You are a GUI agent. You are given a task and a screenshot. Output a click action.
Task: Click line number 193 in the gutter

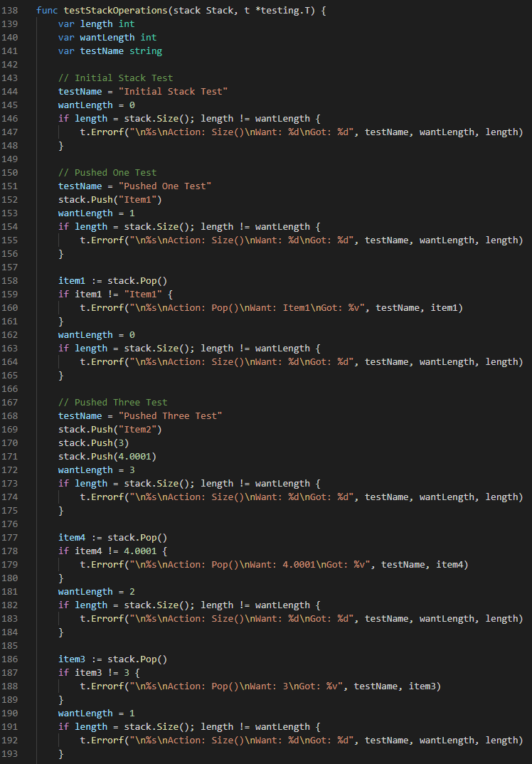click(10, 754)
